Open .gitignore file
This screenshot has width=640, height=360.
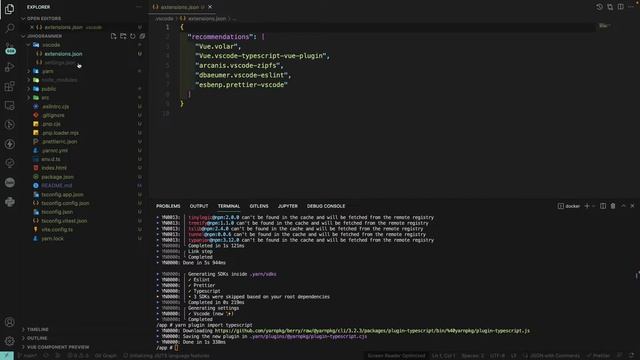click(x=53, y=116)
